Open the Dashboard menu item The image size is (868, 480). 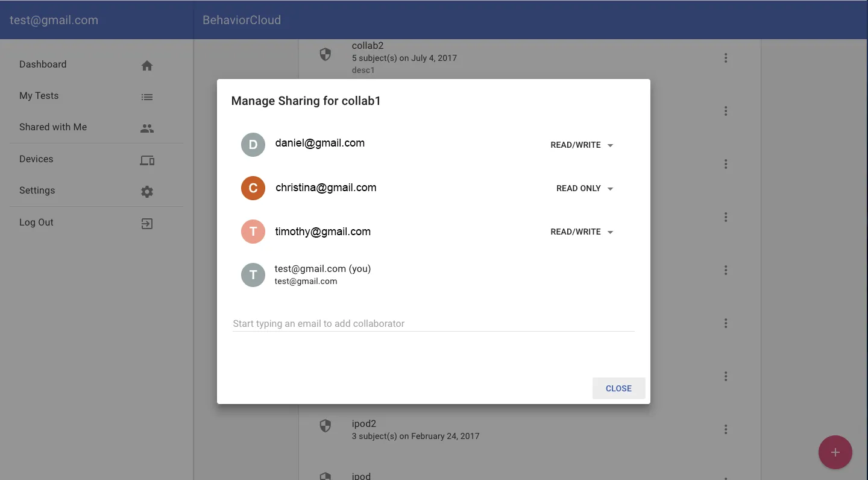96,65
